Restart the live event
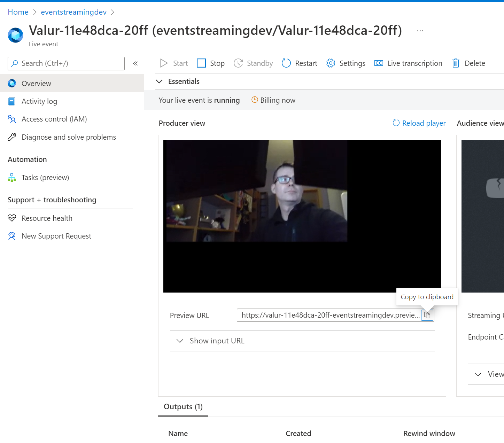Screen dimensions: 504x443 tap(299, 63)
